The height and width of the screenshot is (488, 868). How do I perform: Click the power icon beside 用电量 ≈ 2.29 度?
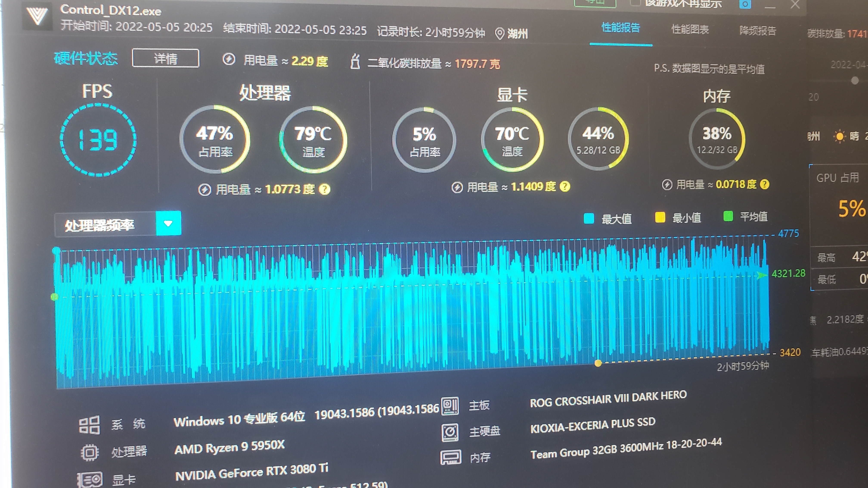(x=229, y=60)
